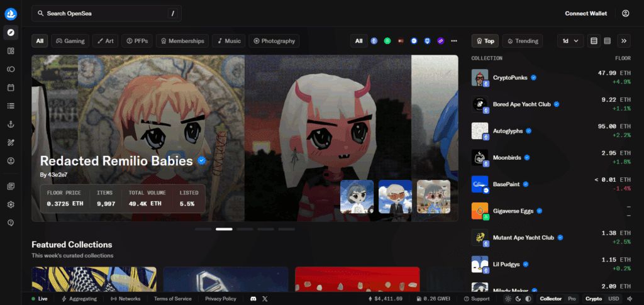Switch to Pro mode in footer
This screenshot has width=644, height=305.
click(572, 299)
